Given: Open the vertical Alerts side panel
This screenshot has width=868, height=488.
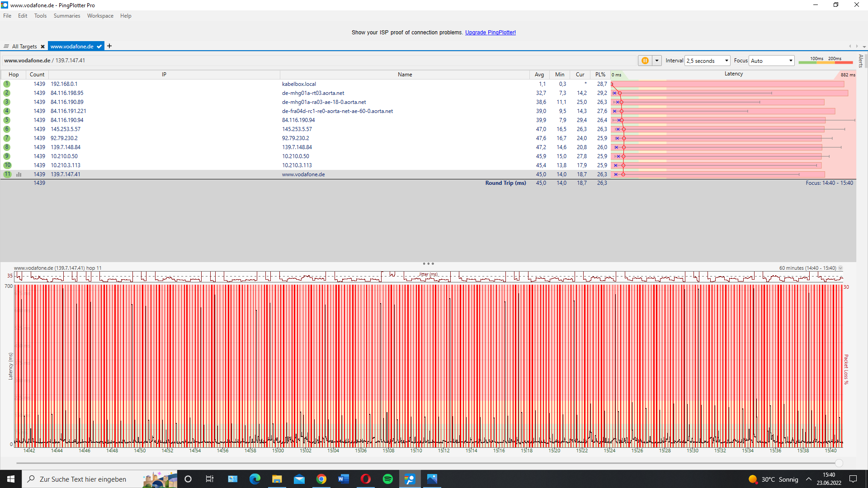Looking at the screenshot, I should coord(861,61).
